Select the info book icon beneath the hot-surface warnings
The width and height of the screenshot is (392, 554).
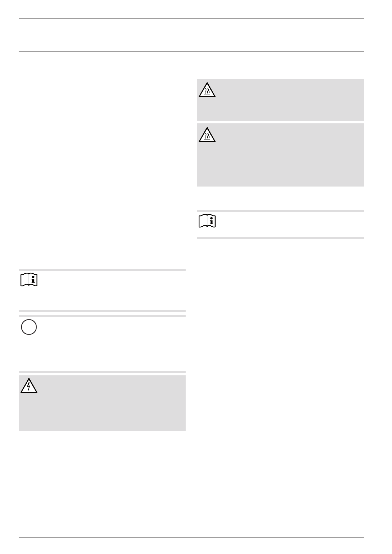(207, 221)
